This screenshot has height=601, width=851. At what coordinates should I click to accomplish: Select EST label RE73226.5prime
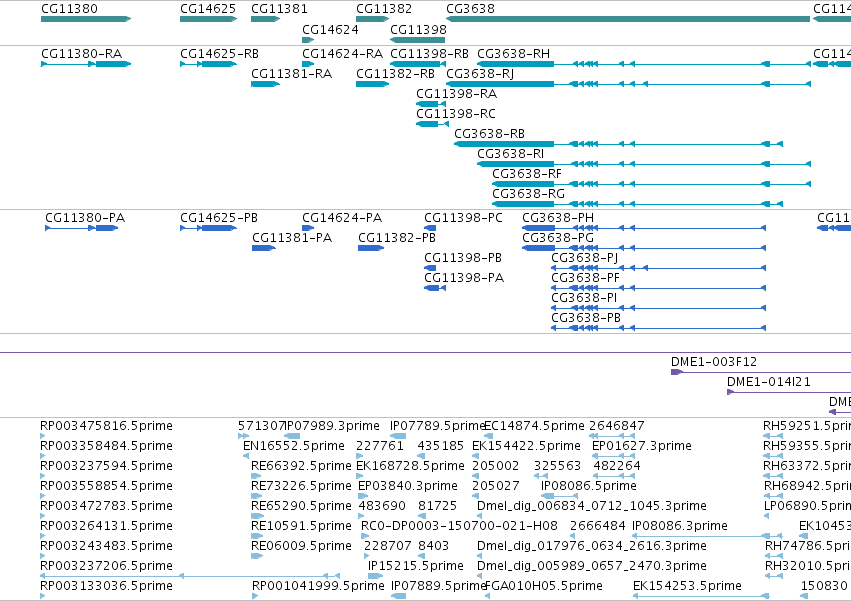[301, 486]
